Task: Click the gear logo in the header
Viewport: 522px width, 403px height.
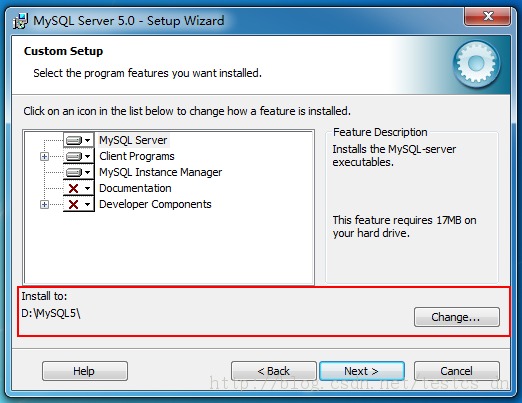Action: click(x=476, y=64)
